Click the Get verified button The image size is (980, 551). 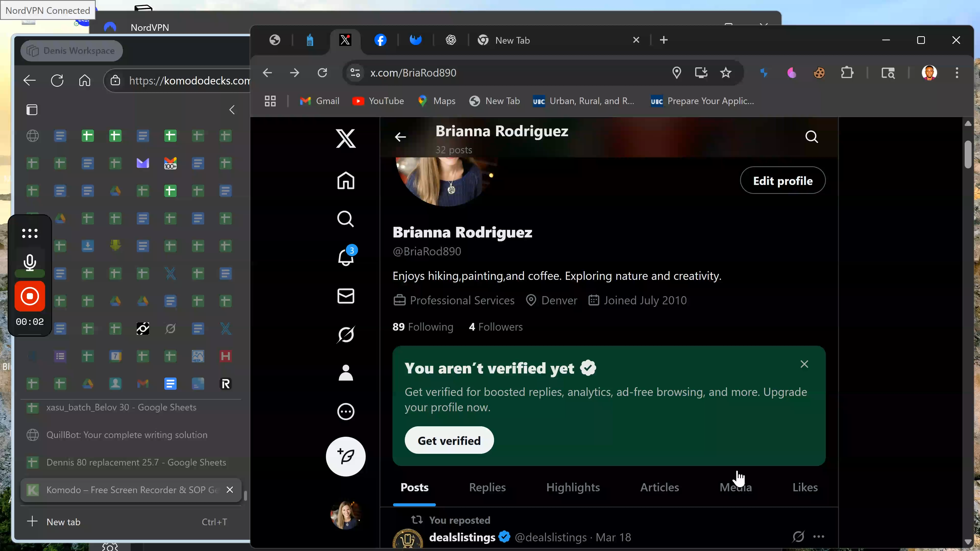(x=449, y=440)
